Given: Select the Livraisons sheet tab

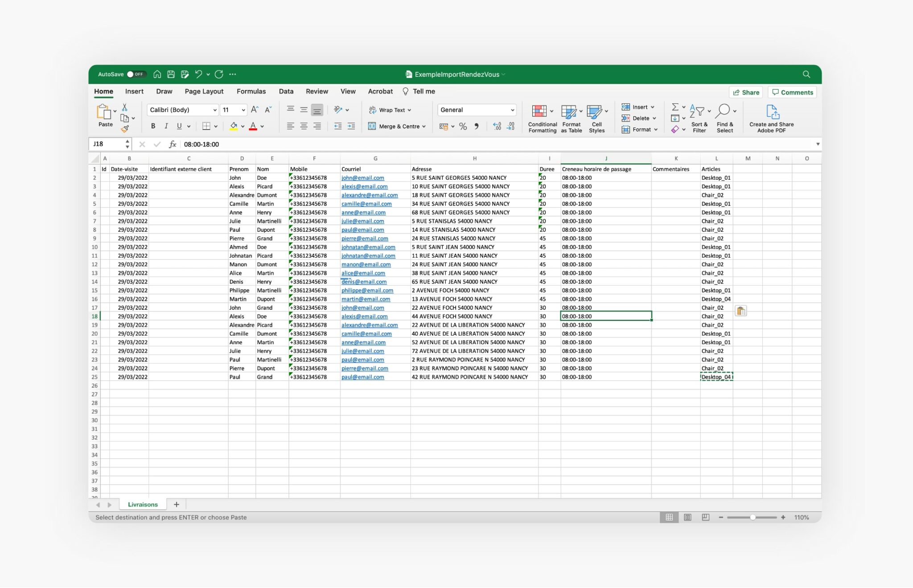Looking at the screenshot, I should click(x=142, y=504).
